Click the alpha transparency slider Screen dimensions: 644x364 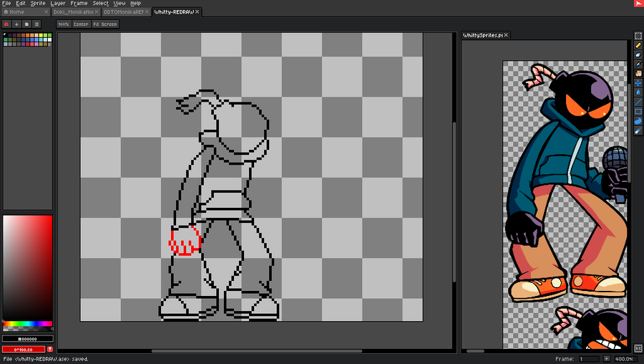pyautogui.click(x=27, y=329)
